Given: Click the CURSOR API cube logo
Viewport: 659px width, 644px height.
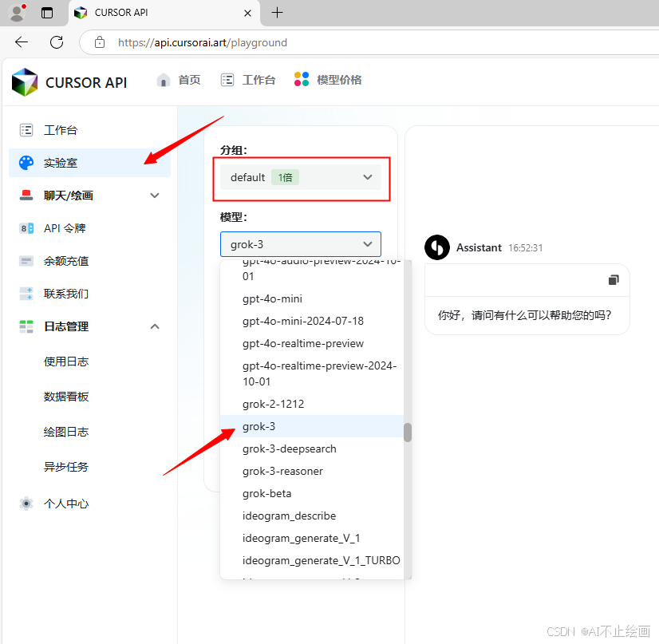Looking at the screenshot, I should 25,82.
